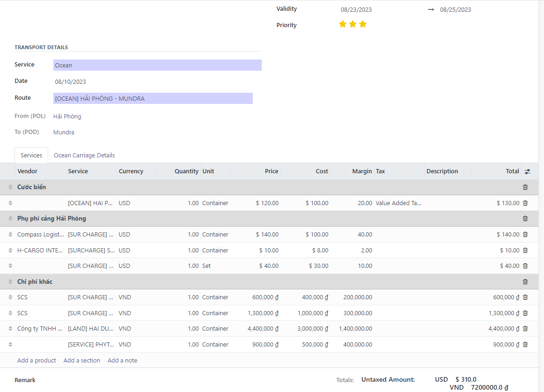The image size is (544, 392).
Task: Delete the Compass Logistics service line
Action: coord(525,235)
